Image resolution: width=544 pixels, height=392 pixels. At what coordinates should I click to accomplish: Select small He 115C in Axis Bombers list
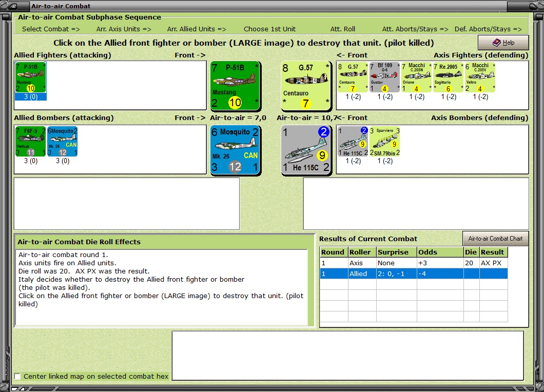pyautogui.click(x=353, y=142)
